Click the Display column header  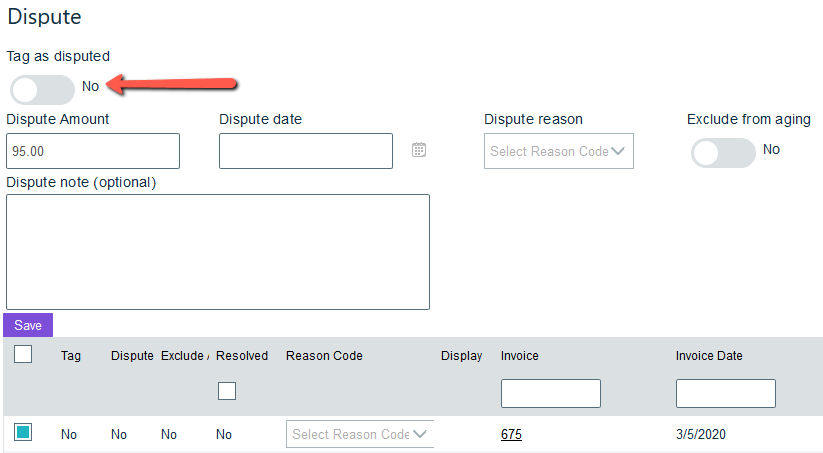pyautogui.click(x=461, y=356)
